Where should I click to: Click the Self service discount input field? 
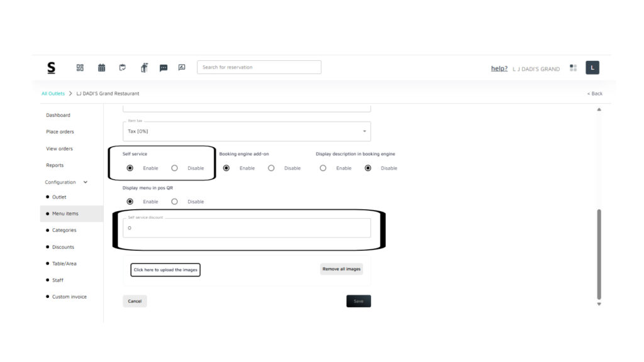pyautogui.click(x=247, y=228)
